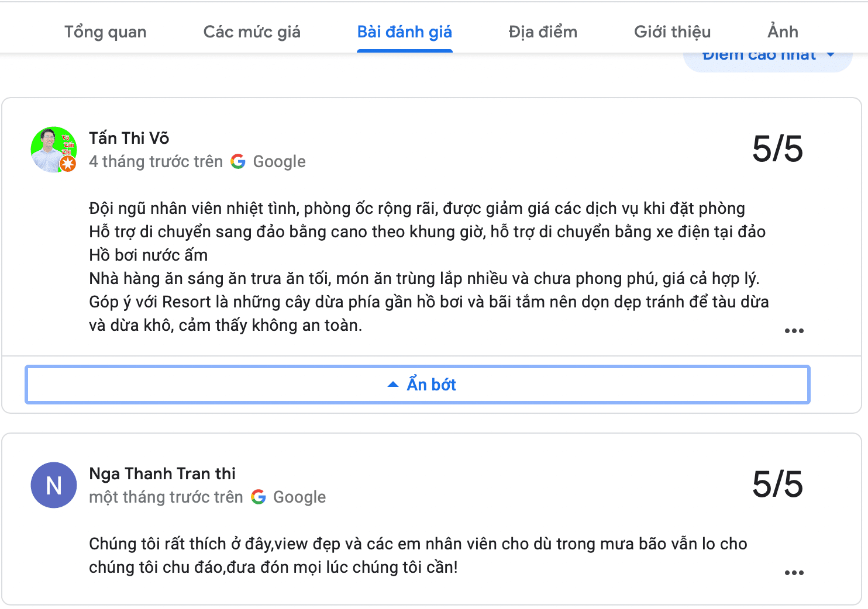Open the Giới thiệu section
The image size is (868, 609).
click(671, 32)
